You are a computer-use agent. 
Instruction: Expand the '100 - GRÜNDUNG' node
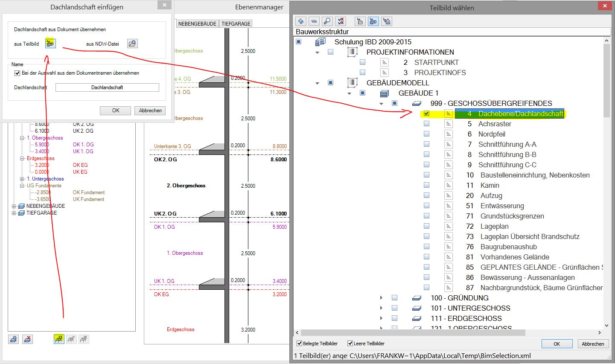click(x=381, y=298)
